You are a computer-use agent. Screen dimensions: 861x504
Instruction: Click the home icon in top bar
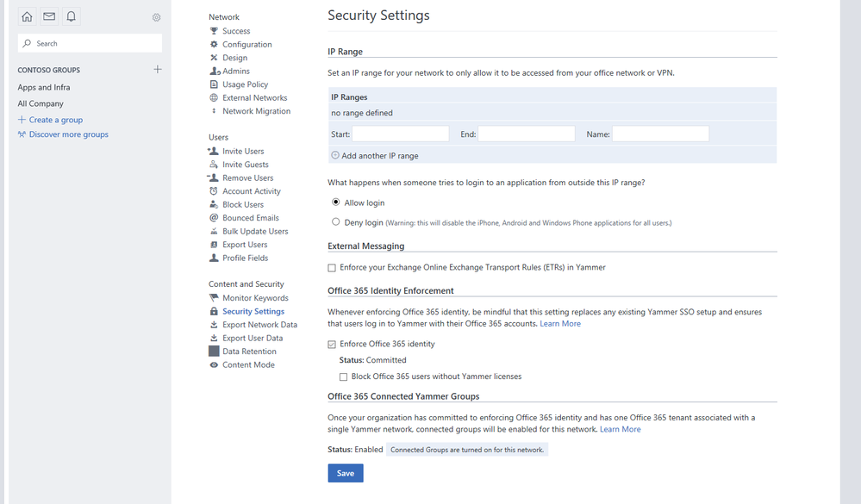pyautogui.click(x=28, y=16)
